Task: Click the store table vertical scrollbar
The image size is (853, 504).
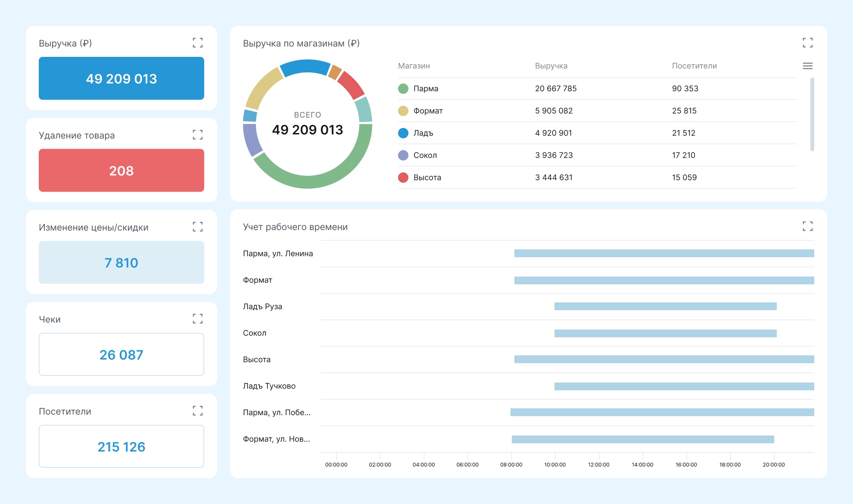Action: coord(812,114)
